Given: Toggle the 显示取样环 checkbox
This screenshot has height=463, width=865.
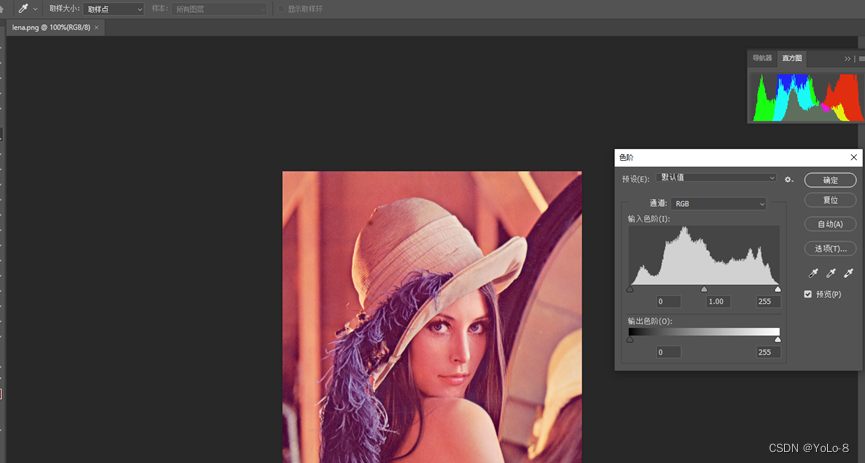Looking at the screenshot, I should [x=281, y=9].
